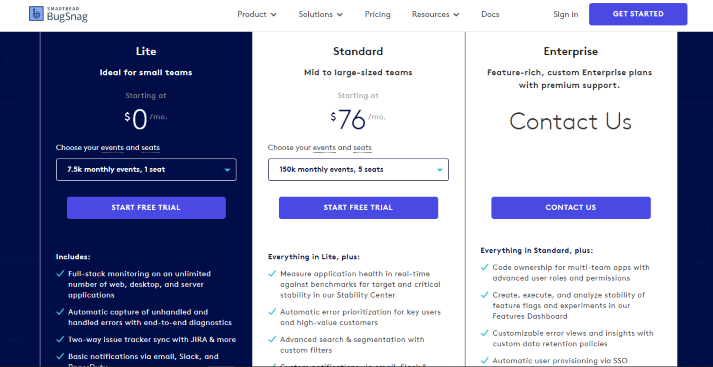Image resolution: width=713 pixels, height=367 pixels.
Task: Click the Lite plan dropdown arrow icon
Action: (x=227, y=170)
